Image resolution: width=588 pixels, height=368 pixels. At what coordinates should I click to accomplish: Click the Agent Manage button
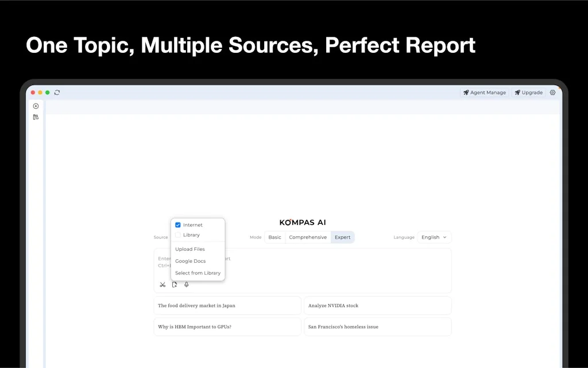click(485, 93)
